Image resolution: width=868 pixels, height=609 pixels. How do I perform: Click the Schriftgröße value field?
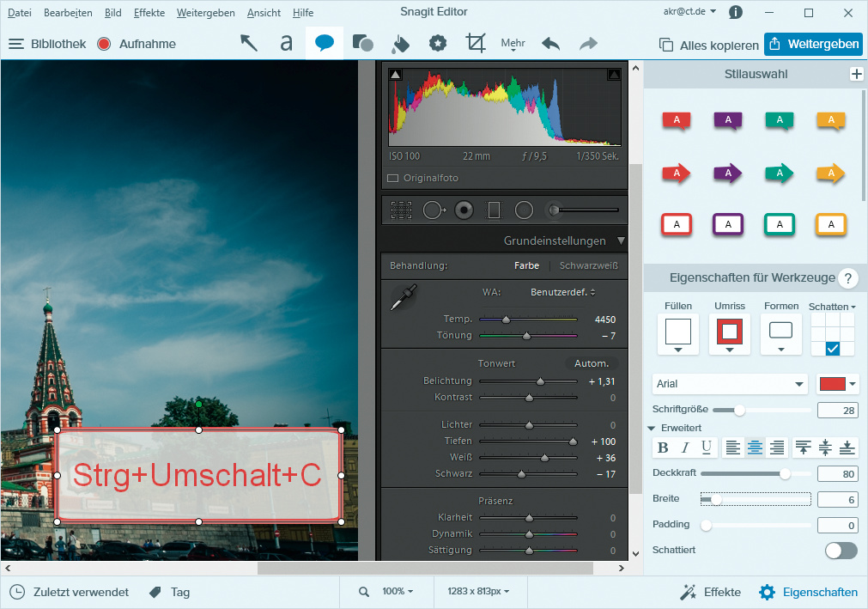click(837, 411)
